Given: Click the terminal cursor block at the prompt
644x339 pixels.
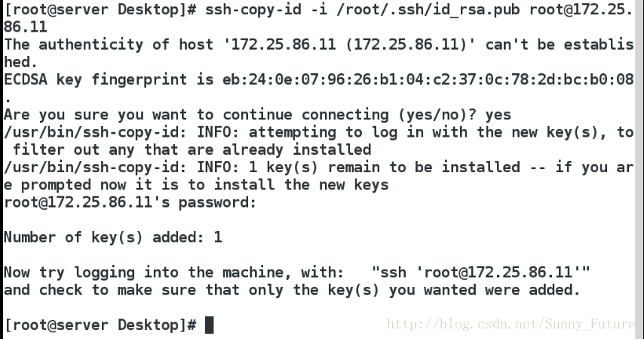Looking at the screenshot, I should [209, 325].
